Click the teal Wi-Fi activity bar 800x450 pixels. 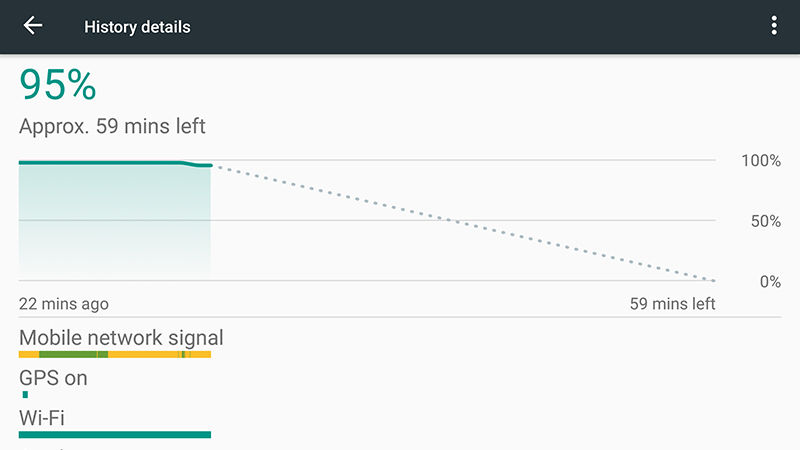coord(115,434)
